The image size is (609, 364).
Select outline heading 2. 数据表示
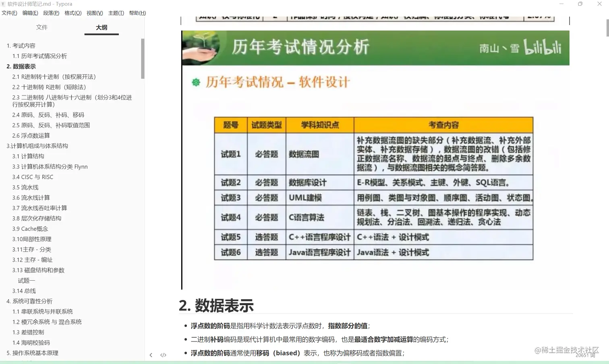tap(21, 66)
